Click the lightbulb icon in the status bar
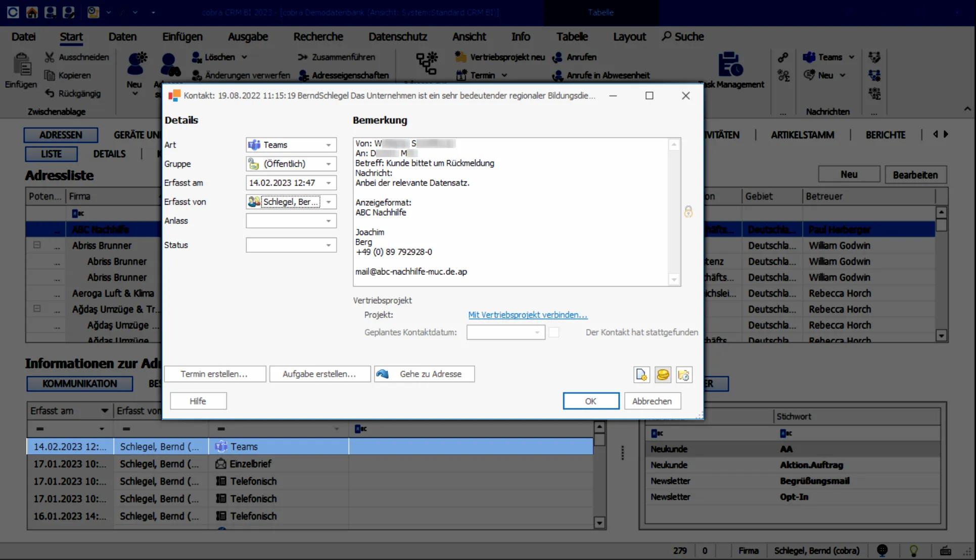 click(913, 551)
